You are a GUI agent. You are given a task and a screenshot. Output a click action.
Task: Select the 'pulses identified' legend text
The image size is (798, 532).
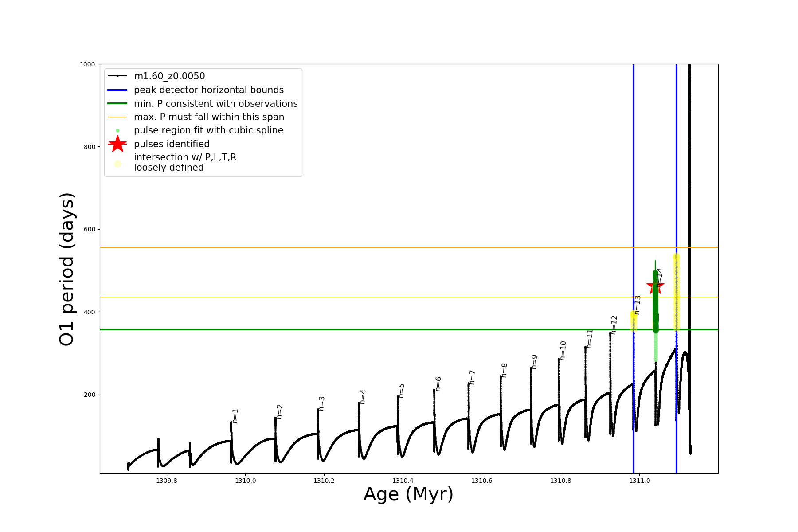click(172, 144)
